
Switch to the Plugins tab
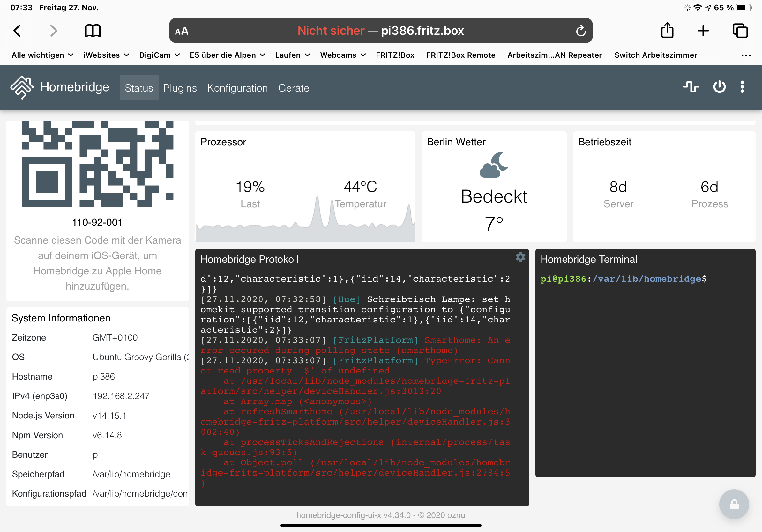180,88
